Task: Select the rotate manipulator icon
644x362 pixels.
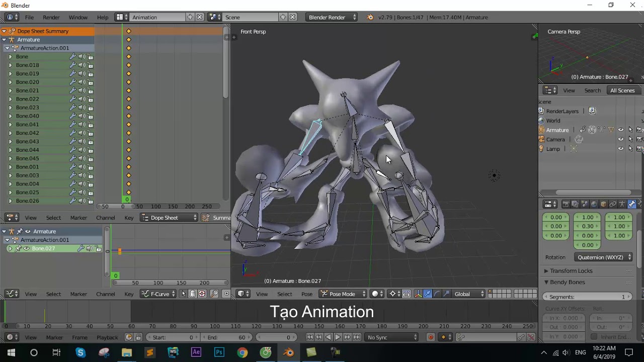Action: coord(437,294)
